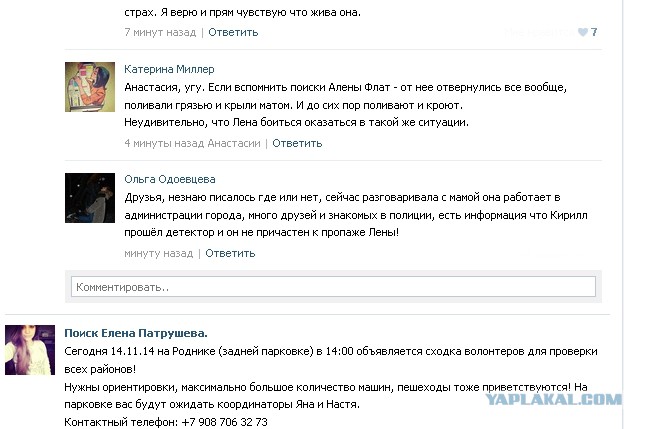Open Ольга Одоевцева's dark avatar photo

[90, 198]
